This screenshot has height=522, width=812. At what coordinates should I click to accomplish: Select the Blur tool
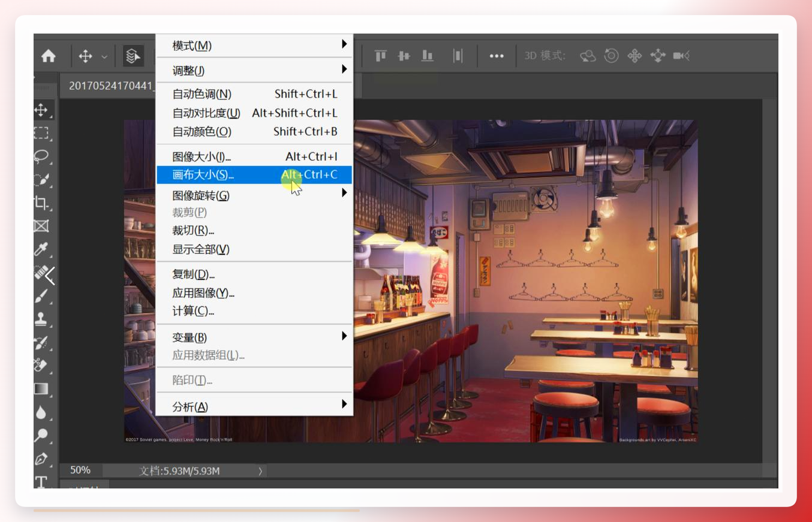coord(41,412)
